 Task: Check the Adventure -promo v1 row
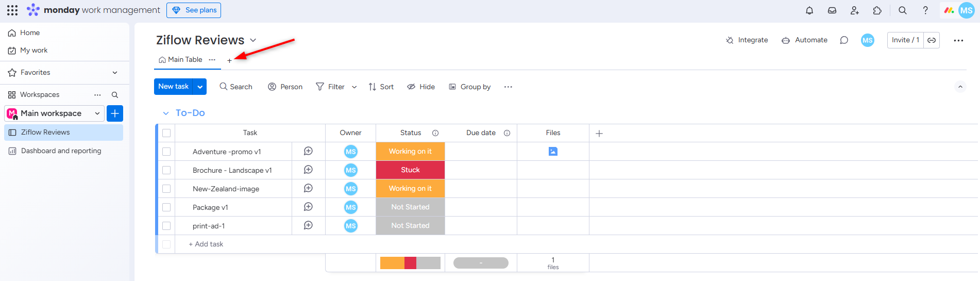[166, 152]
